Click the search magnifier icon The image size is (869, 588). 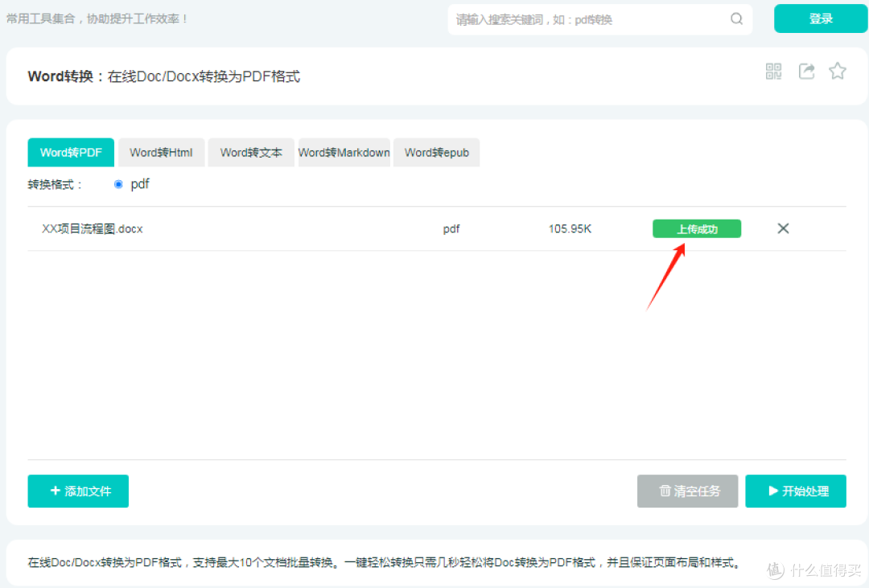click(x=736, y=19)
